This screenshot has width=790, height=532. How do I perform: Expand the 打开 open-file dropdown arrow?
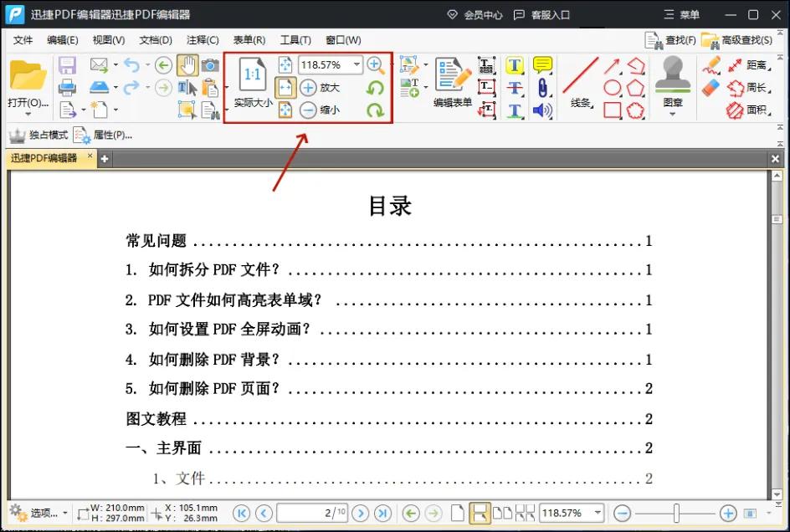28,114
